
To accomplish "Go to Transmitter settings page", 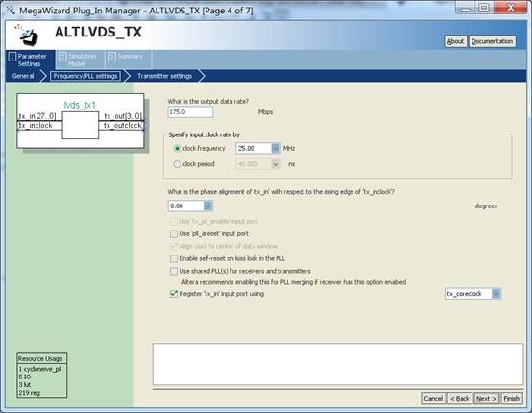I will (164, 76).
